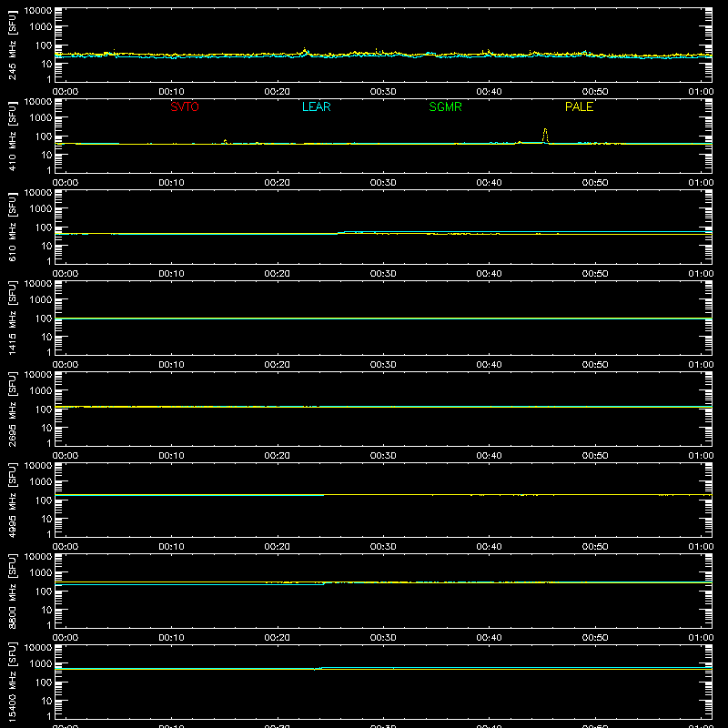Viewport: 728px width, 728px height.
Task: Click the 10000 tick label on 245 MHz axis
Action: (x=38, y=11)
